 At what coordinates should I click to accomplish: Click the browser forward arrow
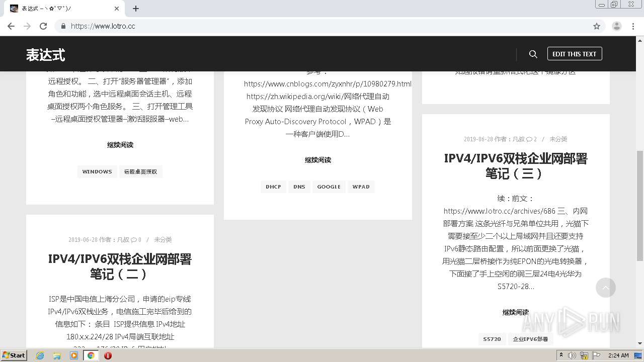click(27, 26)
